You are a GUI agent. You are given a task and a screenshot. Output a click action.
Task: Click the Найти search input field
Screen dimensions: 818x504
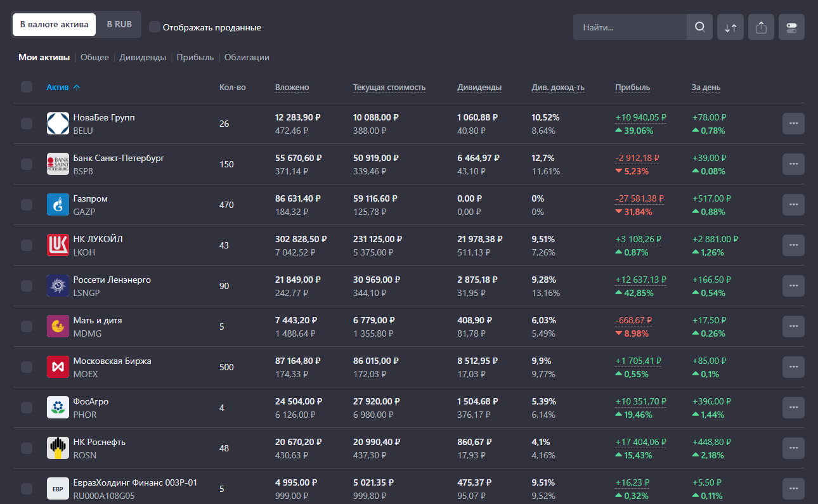point(630,27)
